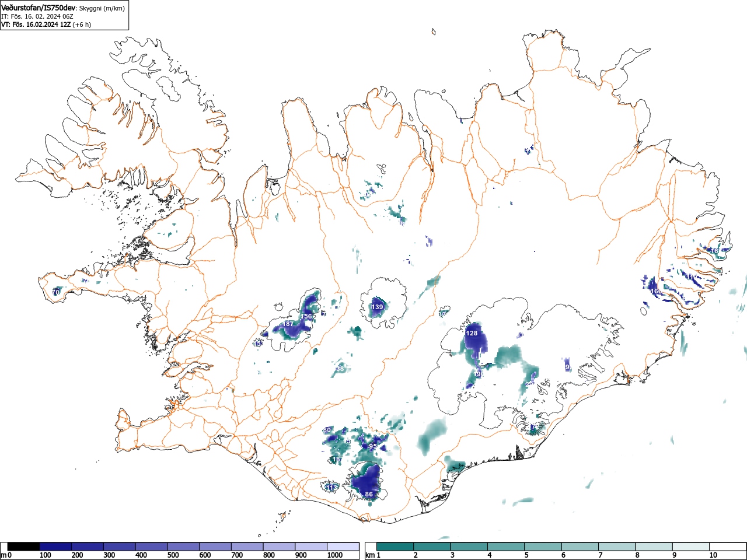Click the 156 visibility value on the map
The image size is (747, 560).
[306, 316]
